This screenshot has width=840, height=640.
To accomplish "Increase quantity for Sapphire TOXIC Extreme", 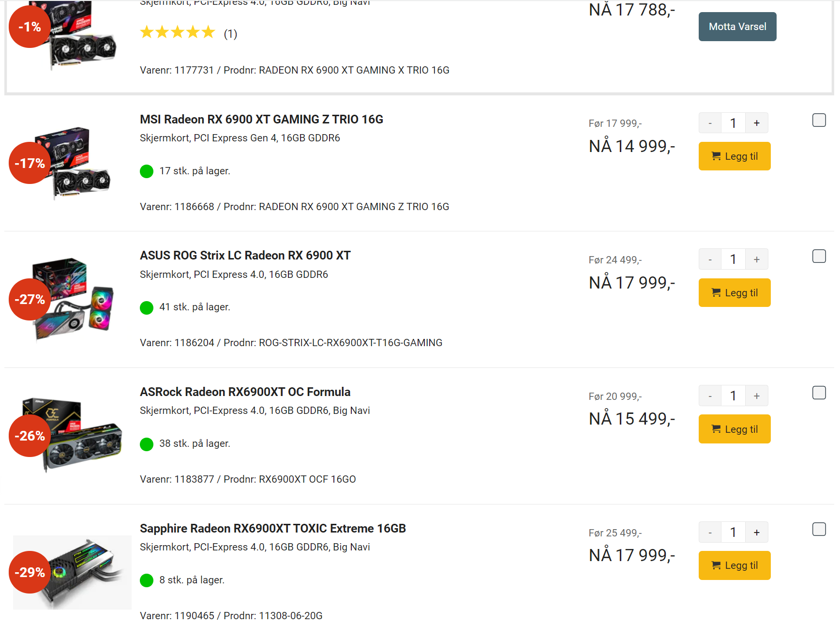I will (x=757, y=533).
